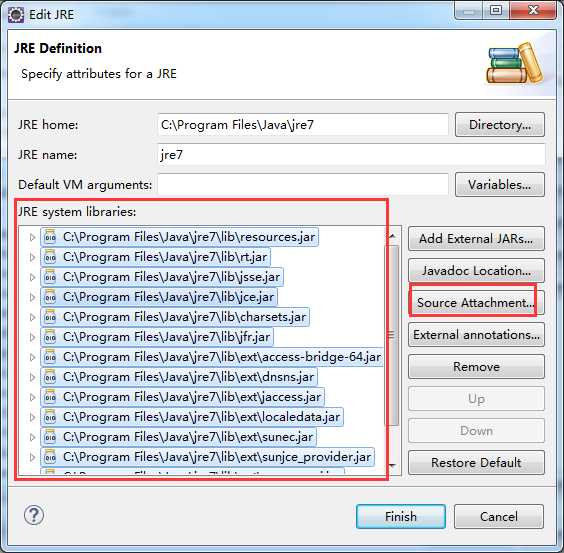The height and width of the screenshot is (553, 564).
Task: Select the ext\access-bridge-64.jar path text
Action: [222, 357]
